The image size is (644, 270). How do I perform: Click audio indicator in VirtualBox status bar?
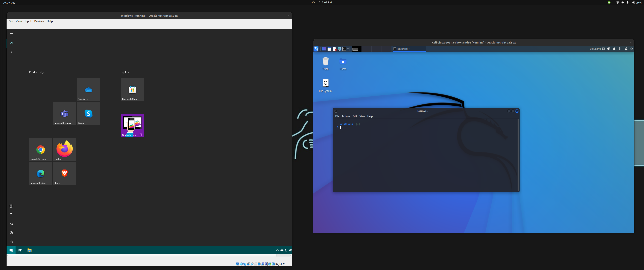(x=245, y=264)
